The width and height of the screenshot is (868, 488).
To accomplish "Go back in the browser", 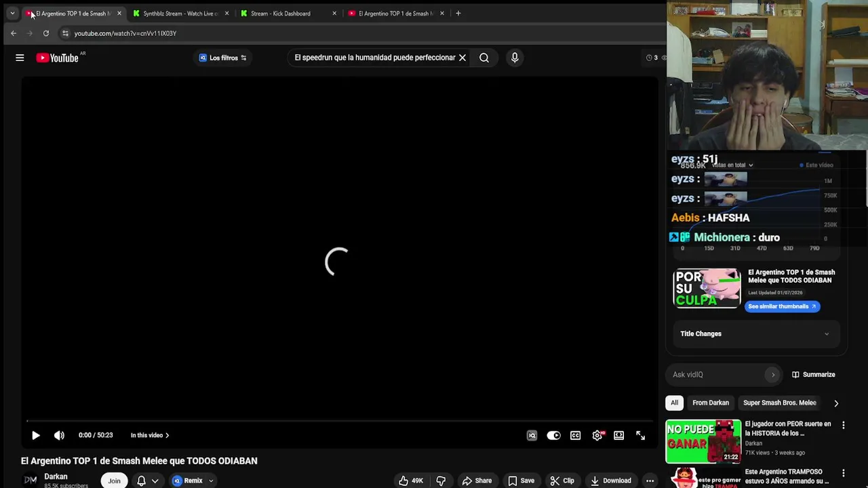I will point(14,33).
